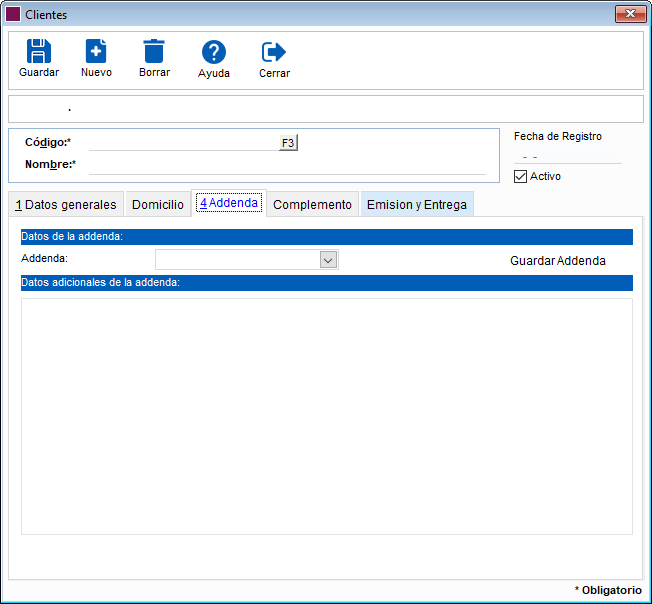Click inside the additional addenda data area
The width and height of the screenshot is (652, 604).
(x=326, y=415)
